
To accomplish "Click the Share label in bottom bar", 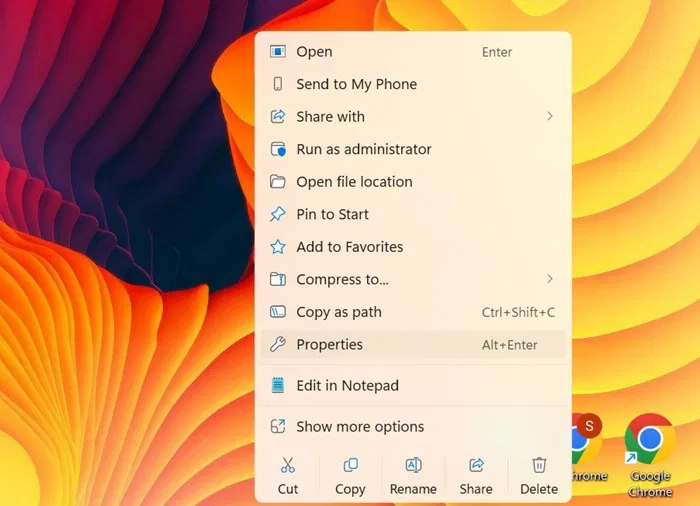I will [476, 489].
